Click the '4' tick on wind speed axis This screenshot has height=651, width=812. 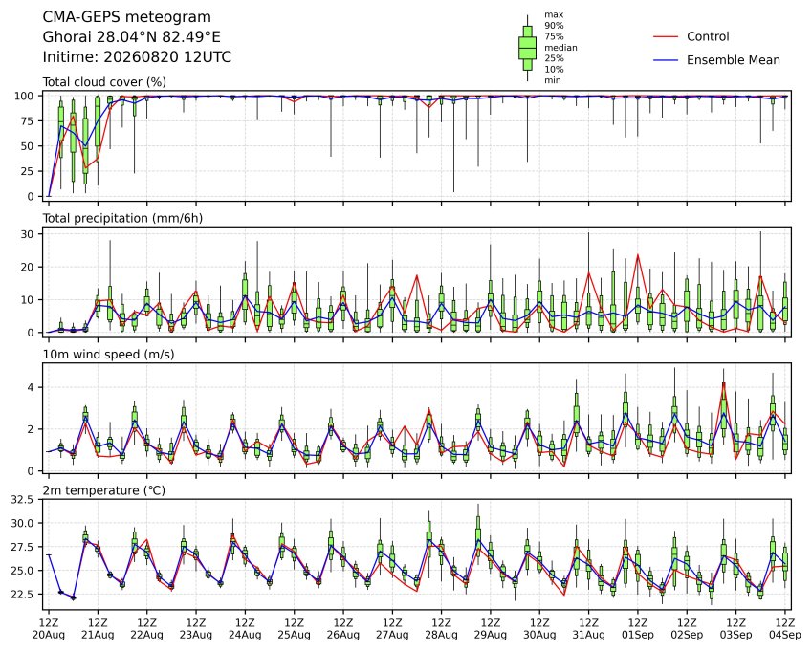[31, 387]
